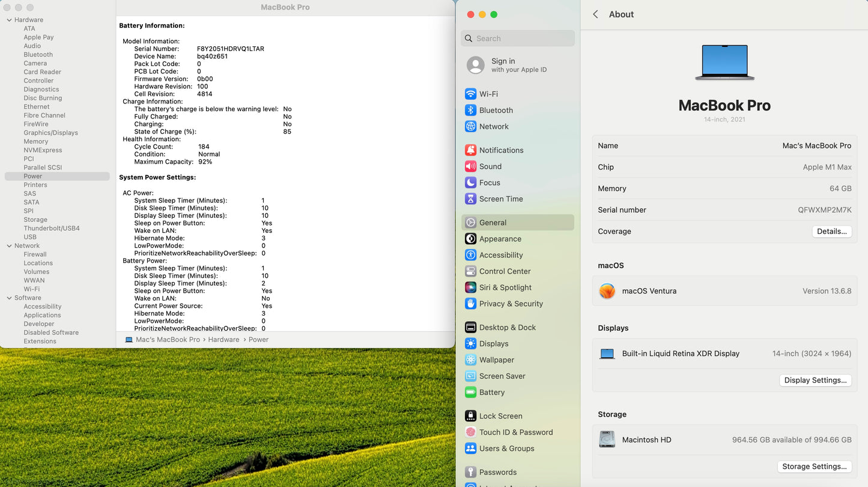Click the built-in display laptop icon
Viewport: 868px width, 487px height.
point(607,354)
